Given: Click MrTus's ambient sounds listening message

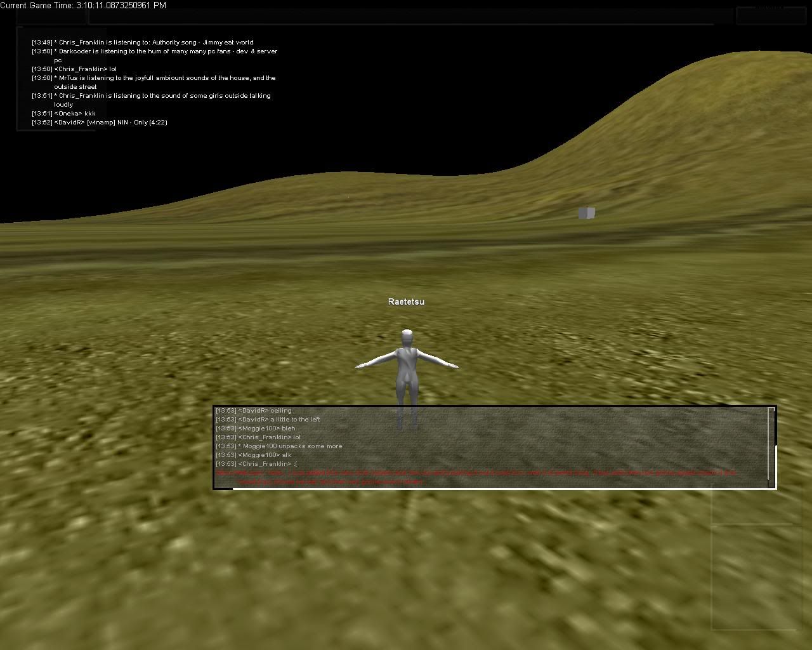Looking at the screenshot, I should 154,78.
